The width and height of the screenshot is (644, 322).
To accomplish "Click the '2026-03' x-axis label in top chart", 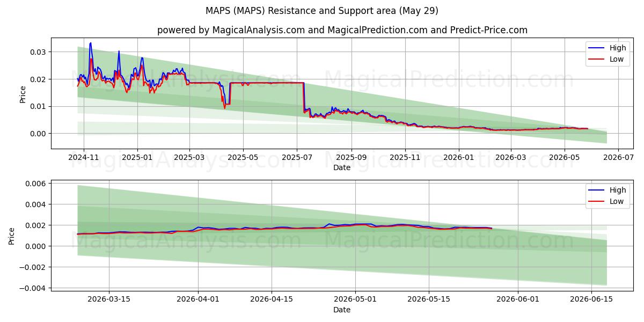I will [511, 158].
